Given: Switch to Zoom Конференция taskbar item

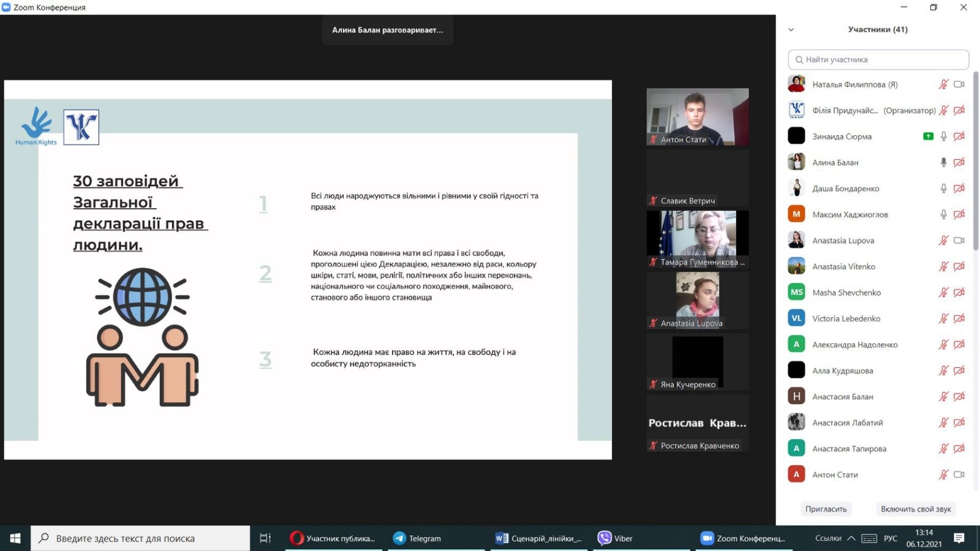Looking at the screenshot, I should click(744, 538).
